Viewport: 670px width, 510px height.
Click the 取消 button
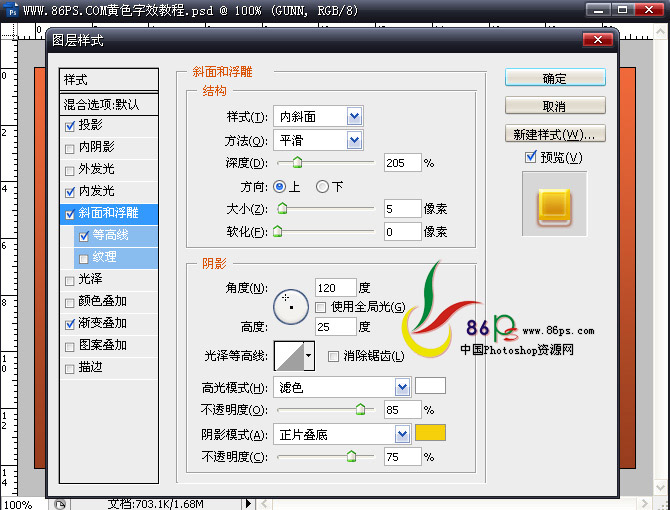point(555,106)
